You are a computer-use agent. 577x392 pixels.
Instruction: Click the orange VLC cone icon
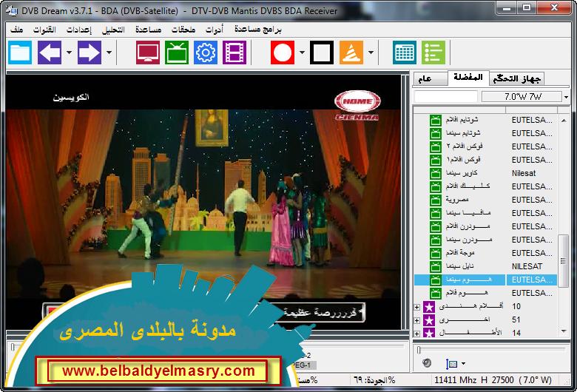click(x=351, y=53)
